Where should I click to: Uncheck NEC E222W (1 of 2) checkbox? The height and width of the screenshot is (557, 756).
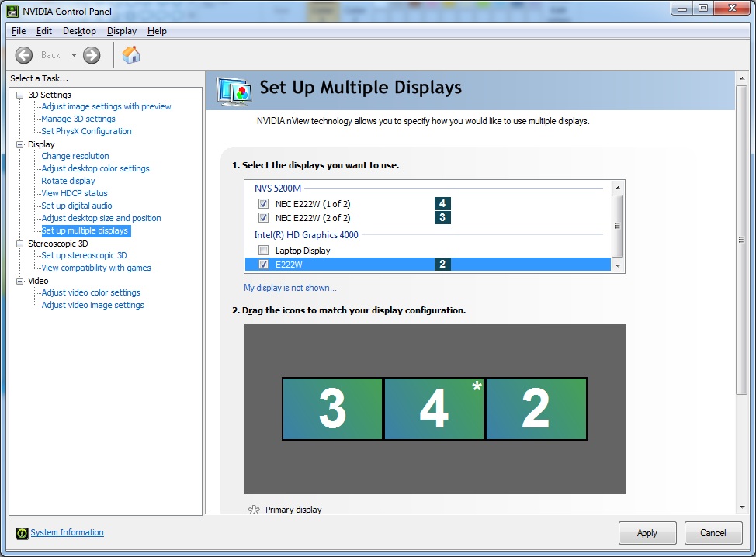click(263, 203)
